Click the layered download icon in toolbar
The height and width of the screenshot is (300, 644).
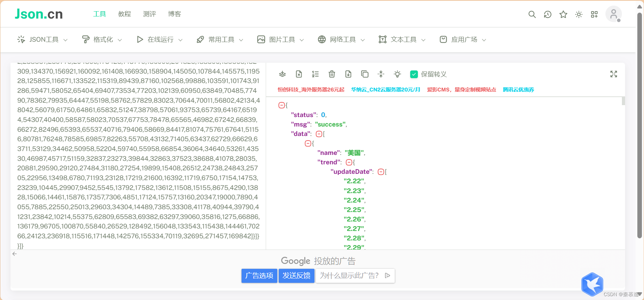(282, 74)
